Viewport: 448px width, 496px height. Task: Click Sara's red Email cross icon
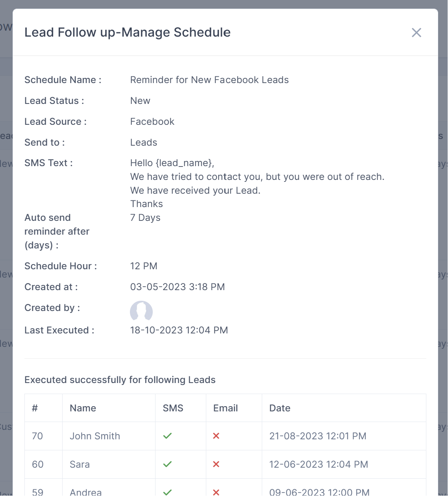tap(216, 464)
